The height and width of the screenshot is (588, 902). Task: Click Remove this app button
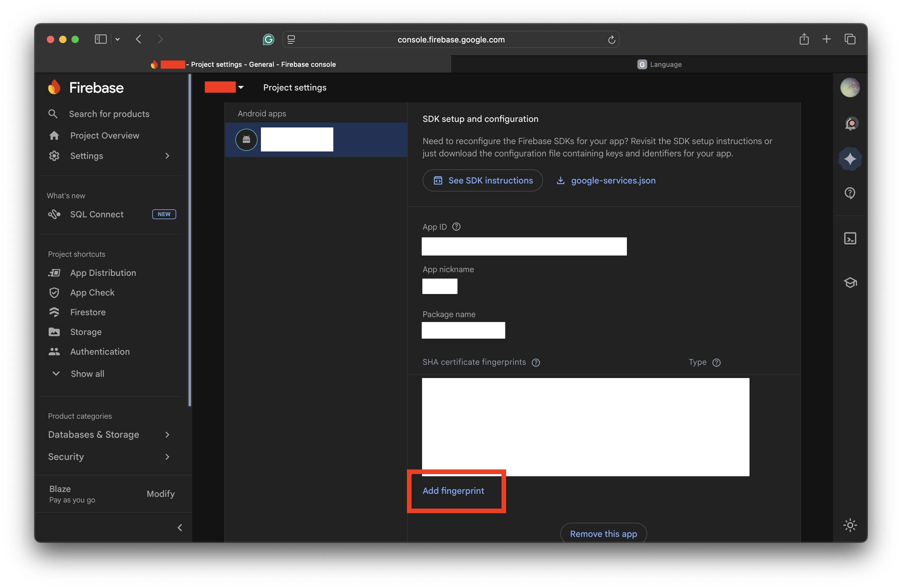pos(603,534)
